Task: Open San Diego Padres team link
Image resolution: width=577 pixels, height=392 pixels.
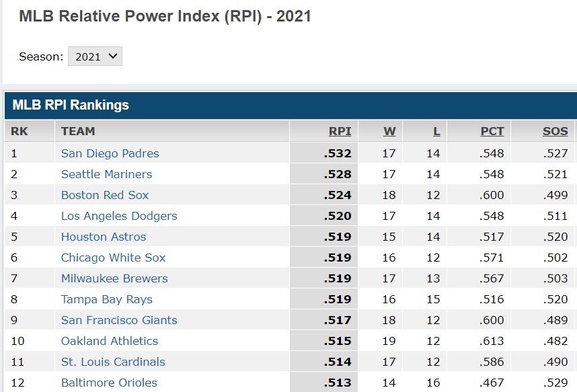Action: pos(110,153)
